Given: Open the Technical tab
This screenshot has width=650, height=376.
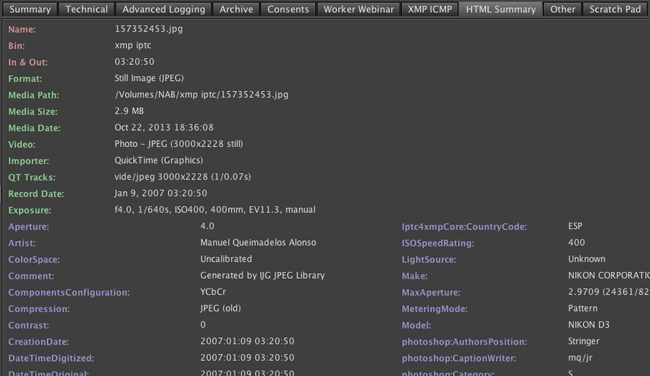Looking at the screenshot, I should [x=86, y=9].
